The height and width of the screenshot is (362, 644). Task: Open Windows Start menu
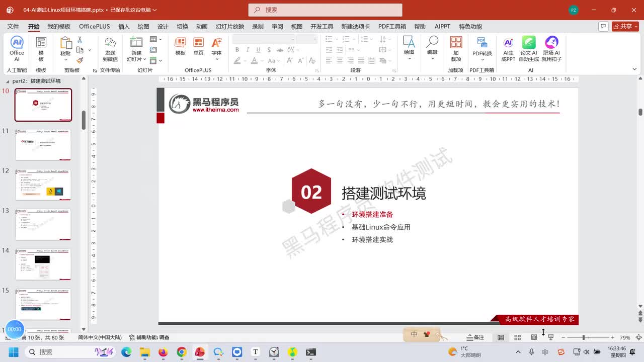14,352
